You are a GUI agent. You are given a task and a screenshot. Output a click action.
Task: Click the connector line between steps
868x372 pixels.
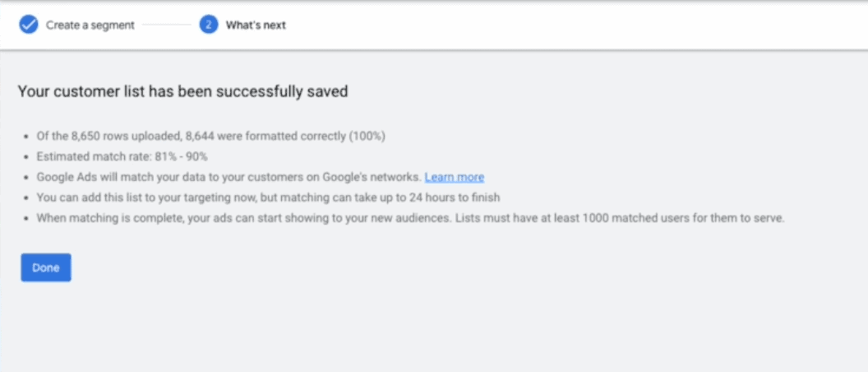coord(167,25)
